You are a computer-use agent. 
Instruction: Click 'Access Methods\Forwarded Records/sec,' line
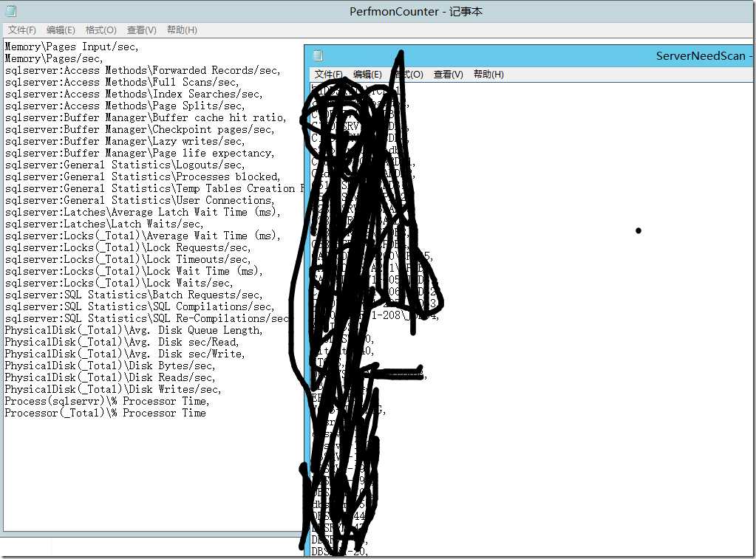[x=143, y=70]
